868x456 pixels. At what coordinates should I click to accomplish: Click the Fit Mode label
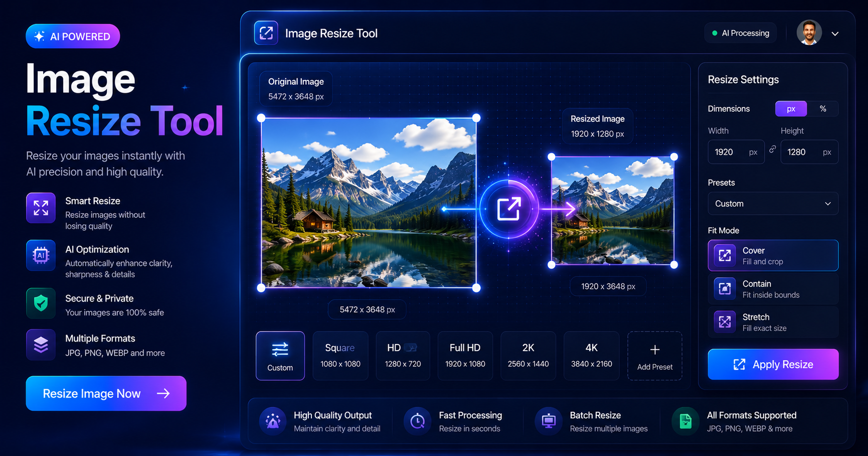click(723, 230)
